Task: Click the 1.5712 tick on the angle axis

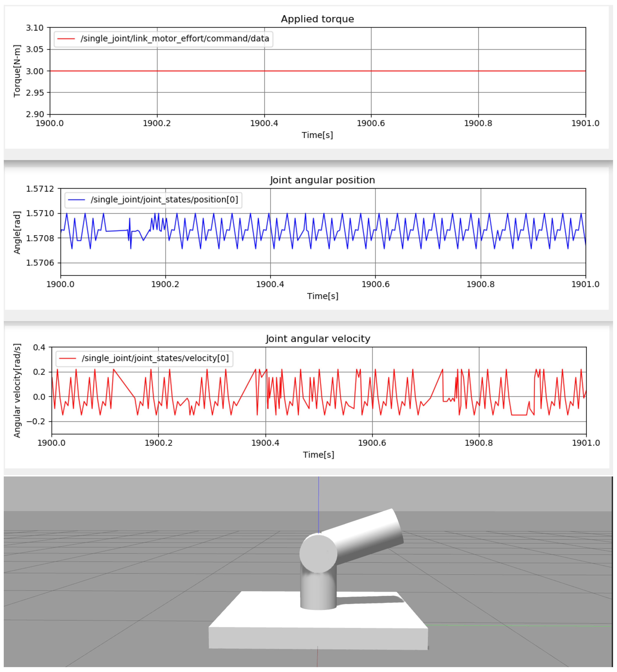Action: (40, 189)
